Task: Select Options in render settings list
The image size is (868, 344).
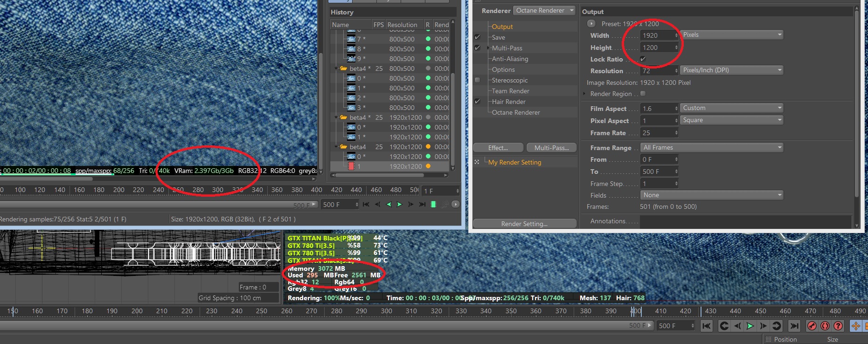Action: (x=503, y=70)
